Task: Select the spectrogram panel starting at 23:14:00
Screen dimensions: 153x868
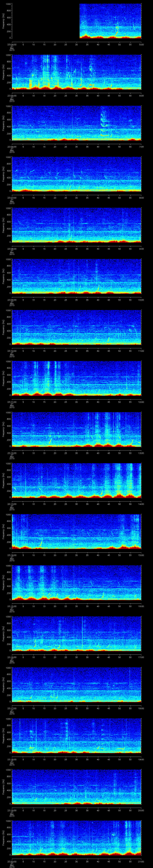Action: point(77,531)
